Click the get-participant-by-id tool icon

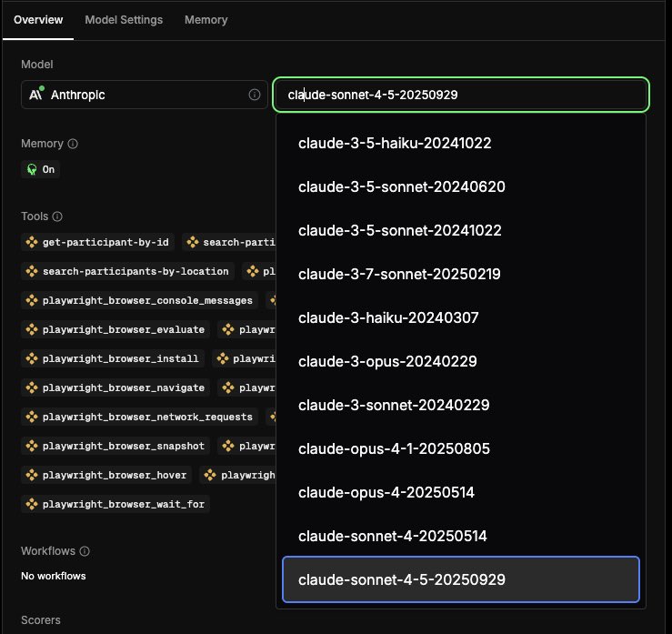32,242
